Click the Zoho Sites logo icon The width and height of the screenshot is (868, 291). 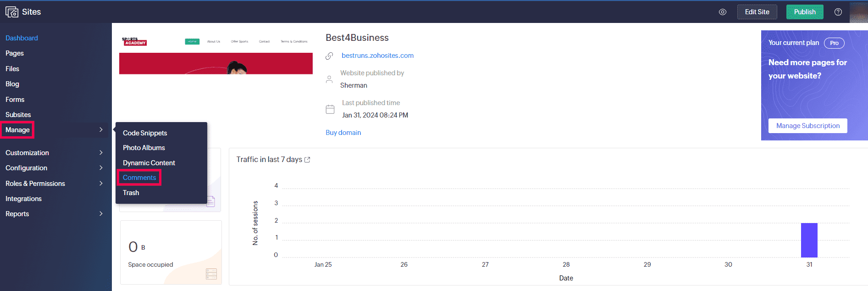click(12, 11)
